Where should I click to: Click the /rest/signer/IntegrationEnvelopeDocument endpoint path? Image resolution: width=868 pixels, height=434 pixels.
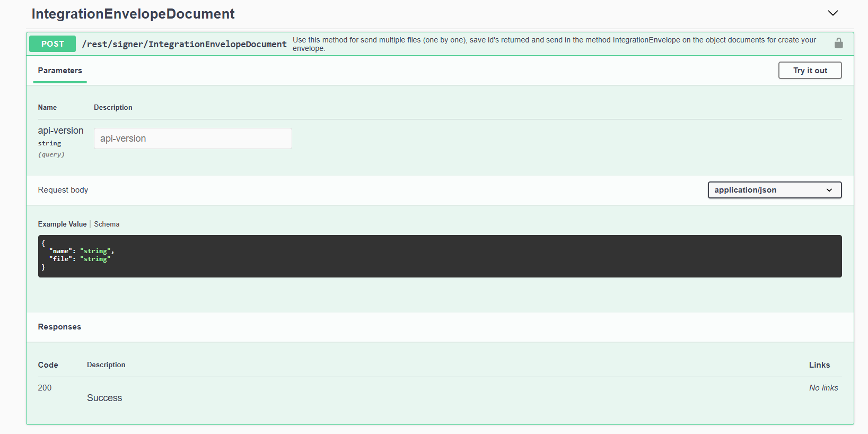point(184,44)
